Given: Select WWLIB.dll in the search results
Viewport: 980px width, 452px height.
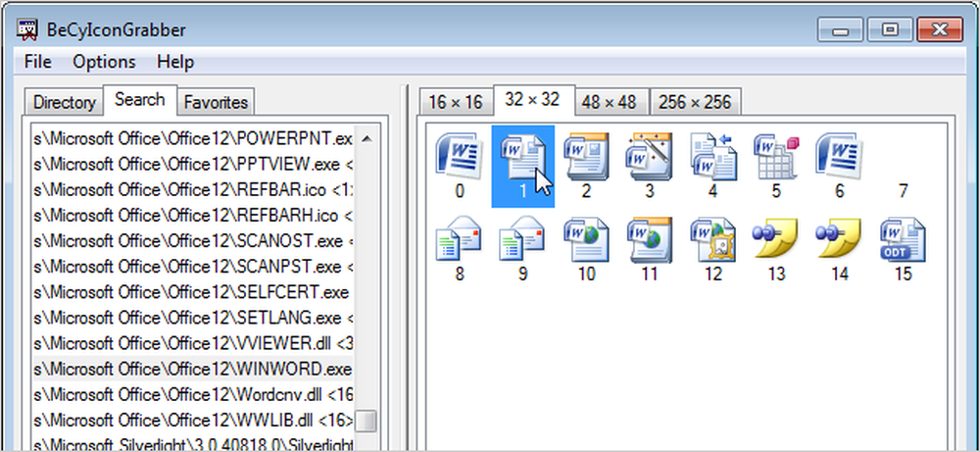Looking at the screenshot, I should [x=192, y=420].
